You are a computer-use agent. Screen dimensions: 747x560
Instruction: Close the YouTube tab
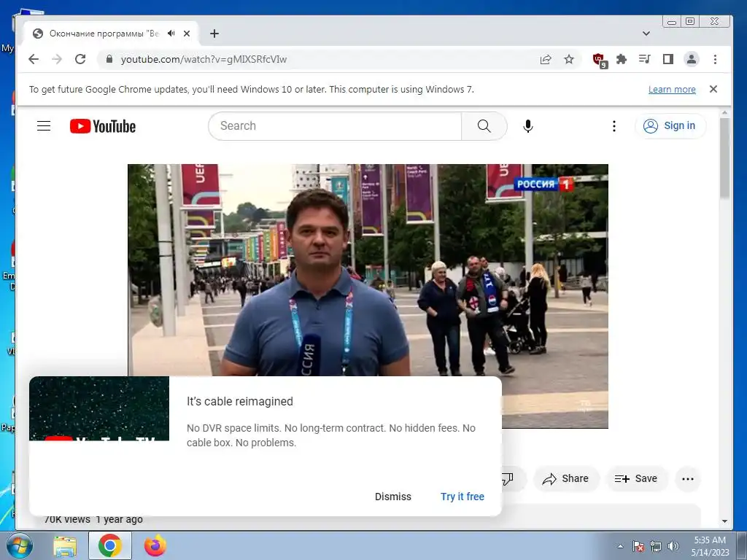point(187,34)
